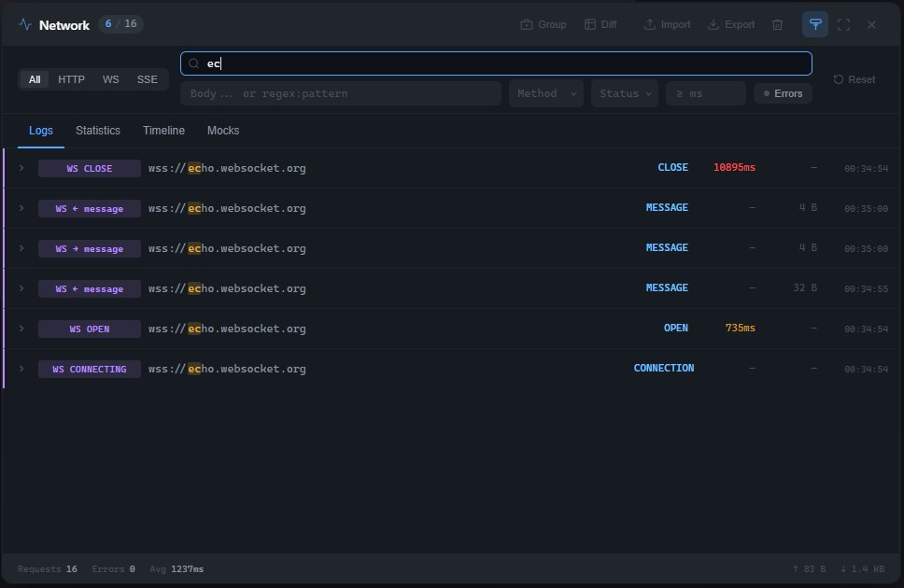The image size is (904, 588).
Task: Open the Status dropdown
Action: (625, 93)
